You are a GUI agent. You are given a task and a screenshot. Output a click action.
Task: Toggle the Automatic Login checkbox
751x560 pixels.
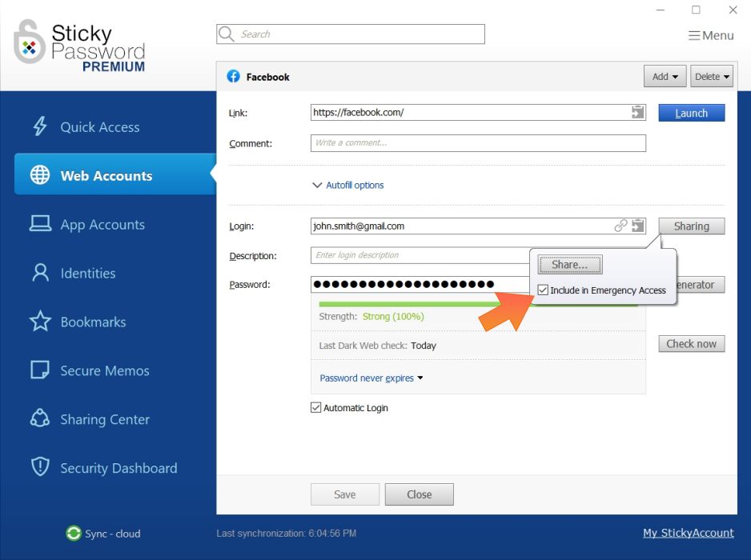(x=315, y=408)
